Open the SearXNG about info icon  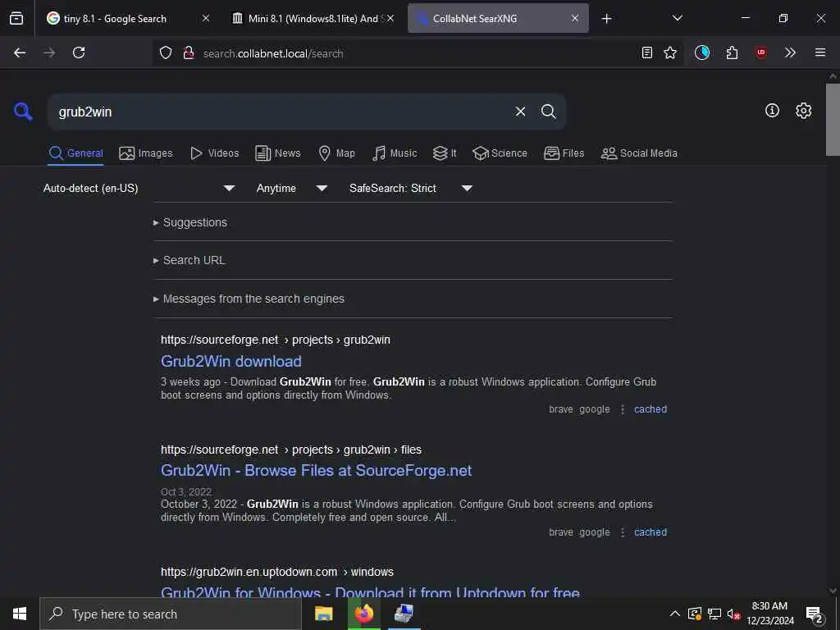click(772, 111)
